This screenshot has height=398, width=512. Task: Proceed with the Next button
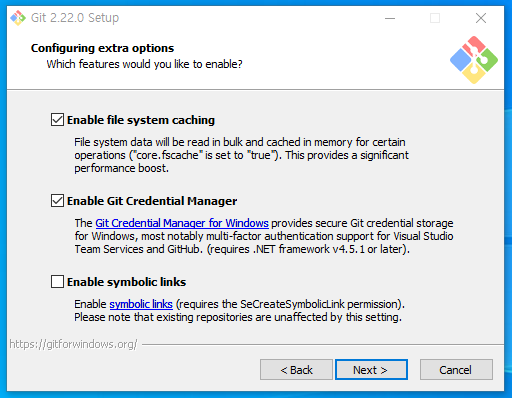coord(371,370)
